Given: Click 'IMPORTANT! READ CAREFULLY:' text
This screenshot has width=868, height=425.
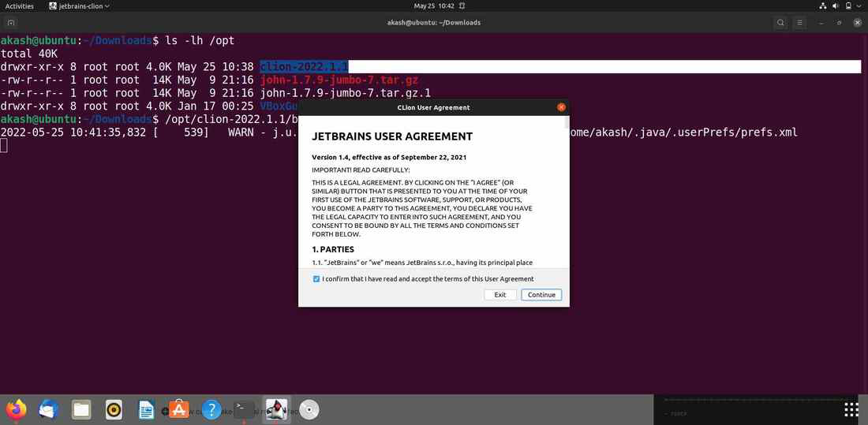Looking at the screenshot, I should [361, 170].
